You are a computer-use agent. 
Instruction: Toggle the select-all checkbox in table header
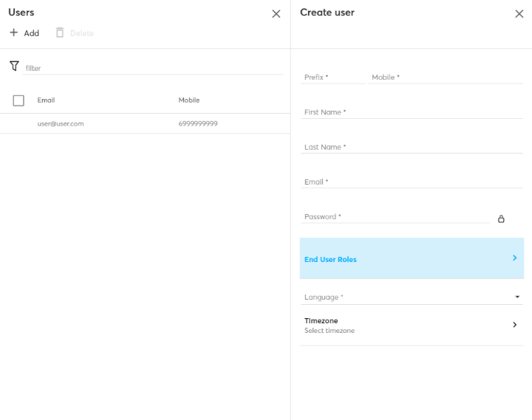coord(18,100)
